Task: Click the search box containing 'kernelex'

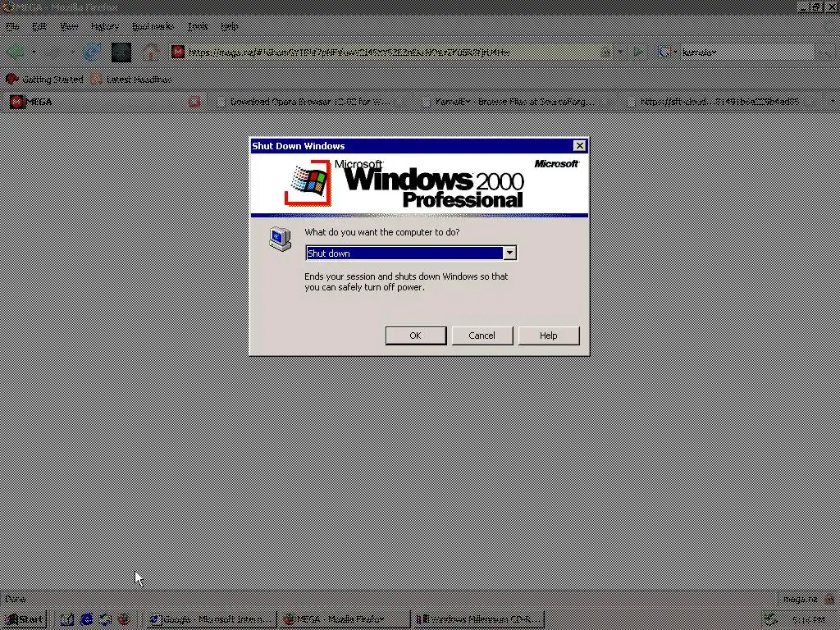Action: (x=747, y=52)
